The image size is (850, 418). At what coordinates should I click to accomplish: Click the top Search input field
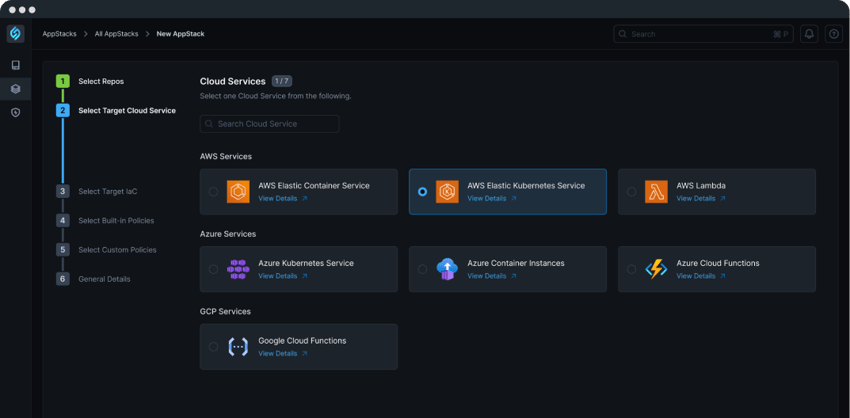(x=704, y=34)
